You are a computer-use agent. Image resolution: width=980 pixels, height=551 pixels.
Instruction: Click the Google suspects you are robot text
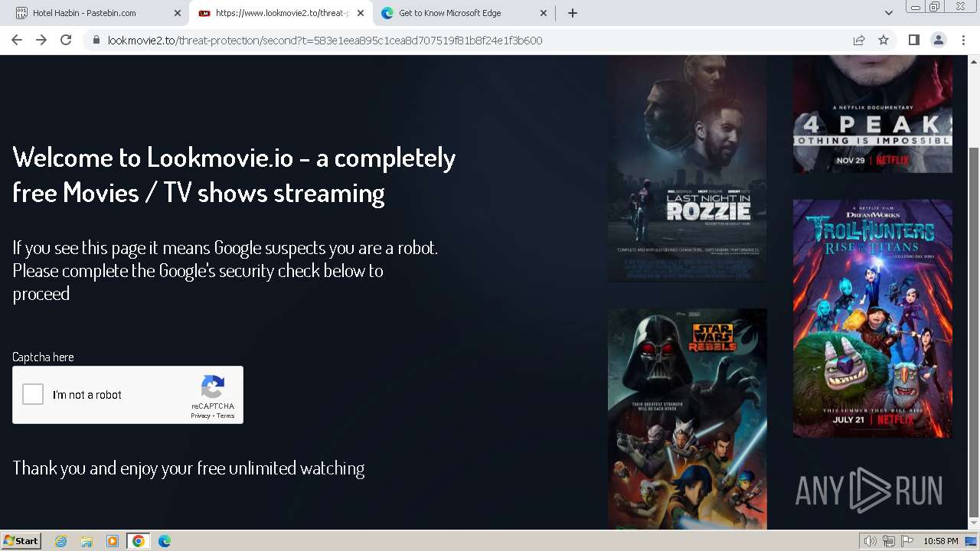(225, 270)
